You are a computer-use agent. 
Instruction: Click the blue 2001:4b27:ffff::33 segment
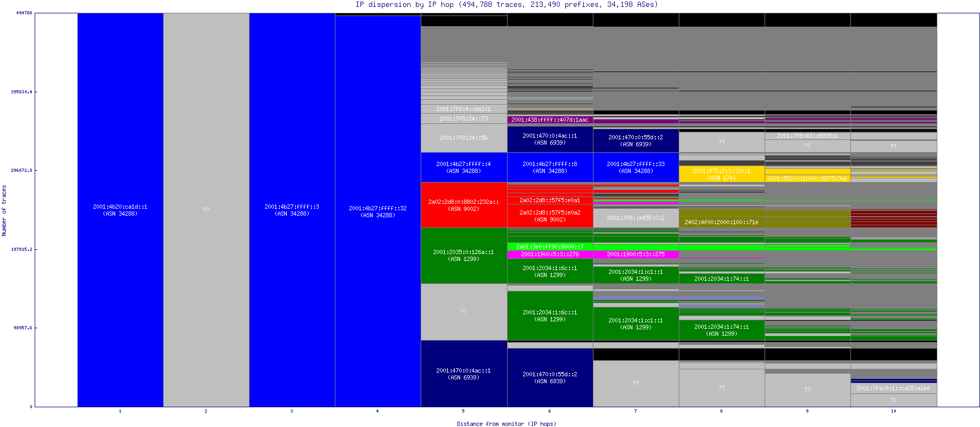636,167
